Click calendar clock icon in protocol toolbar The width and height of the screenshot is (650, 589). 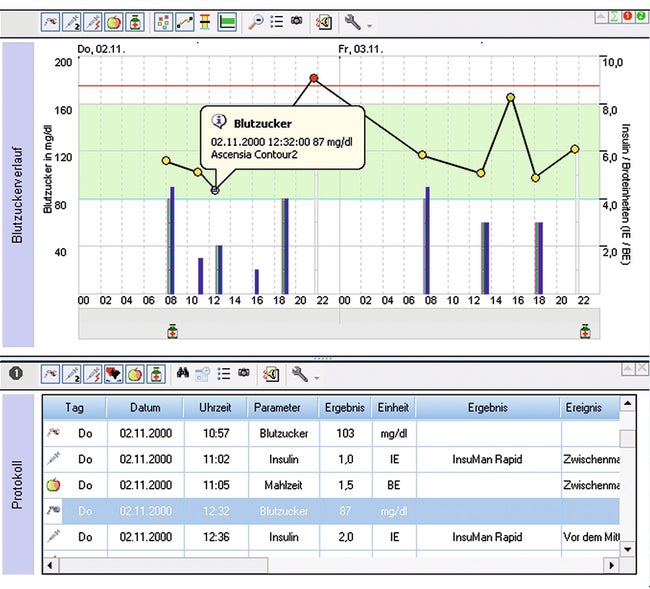pos(203,373)
